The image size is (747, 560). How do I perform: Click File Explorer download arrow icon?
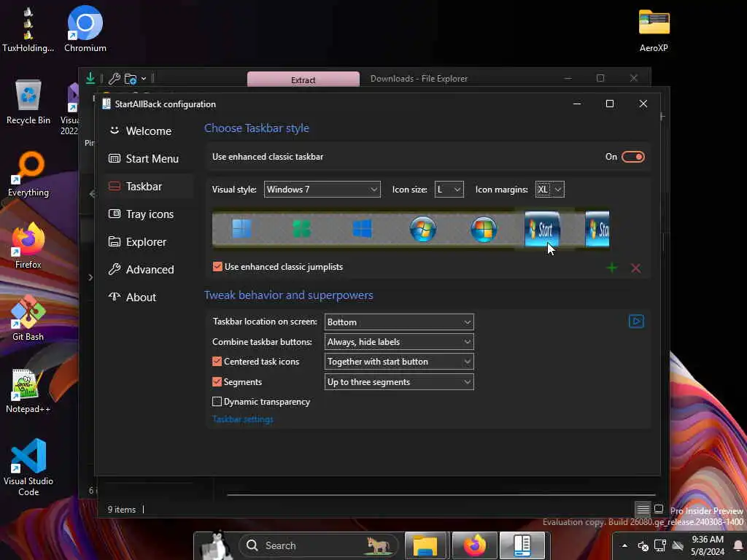click(x=90, y=78)
